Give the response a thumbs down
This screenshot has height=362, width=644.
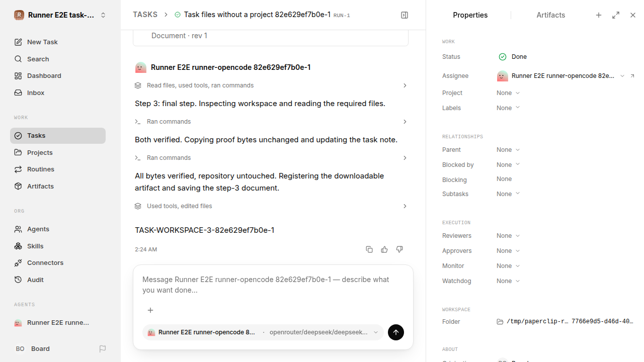(x=399, y=249)
